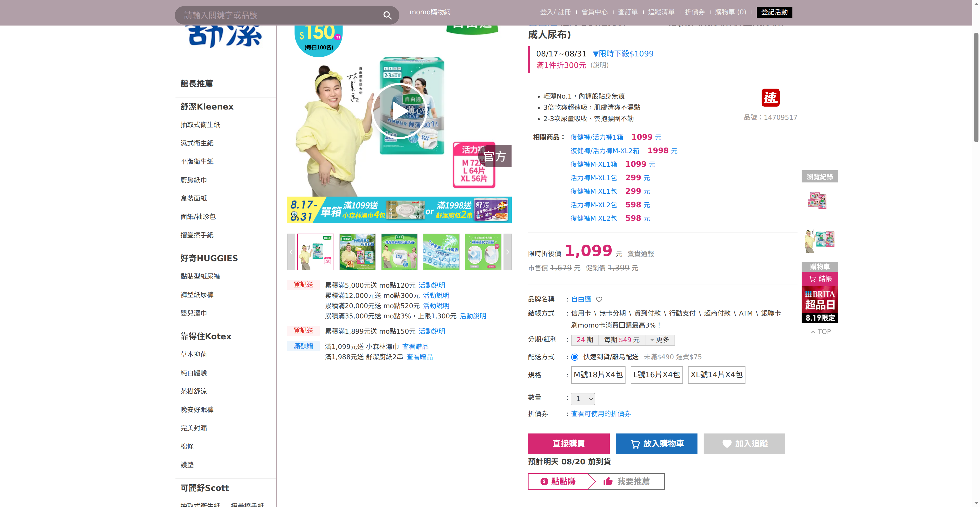
Task: Open 查看可使用的折價券 link
Action: pyautogui.click(x=601, y=414)
